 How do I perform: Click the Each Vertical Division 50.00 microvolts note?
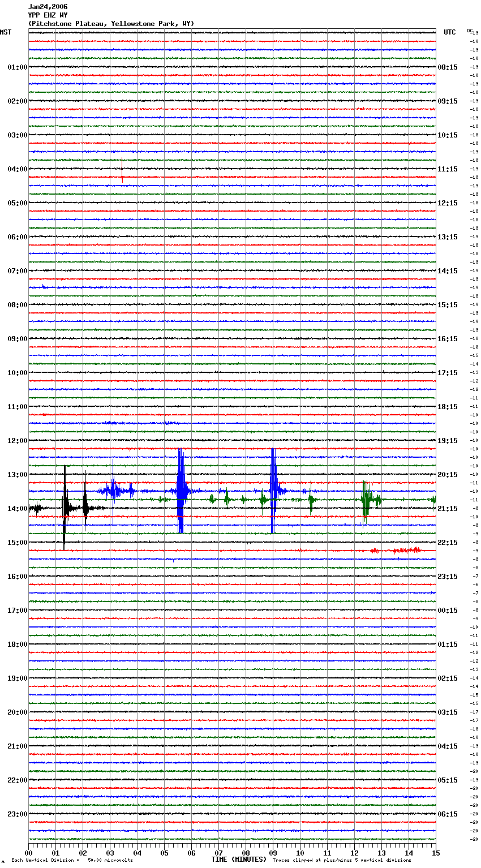[x=72, y=861]
